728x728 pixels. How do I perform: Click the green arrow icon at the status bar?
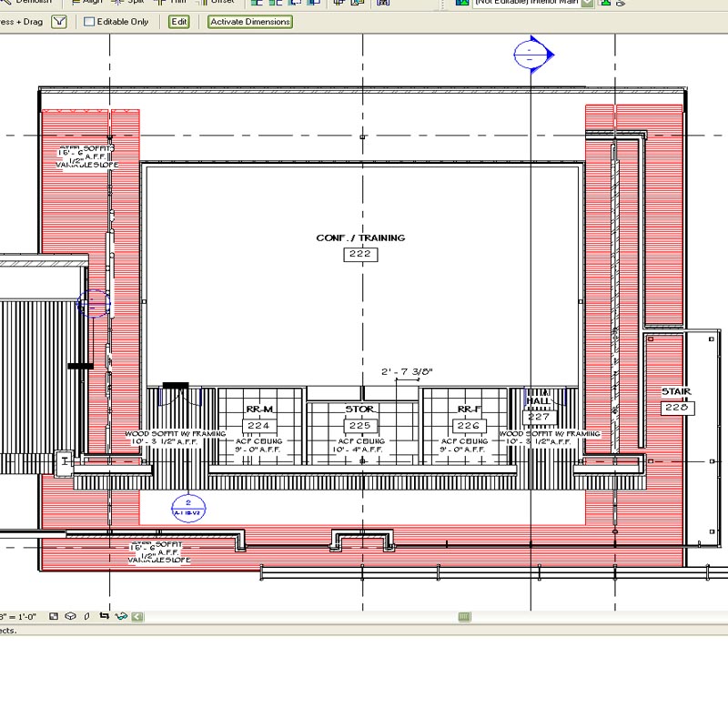point(136,616)
